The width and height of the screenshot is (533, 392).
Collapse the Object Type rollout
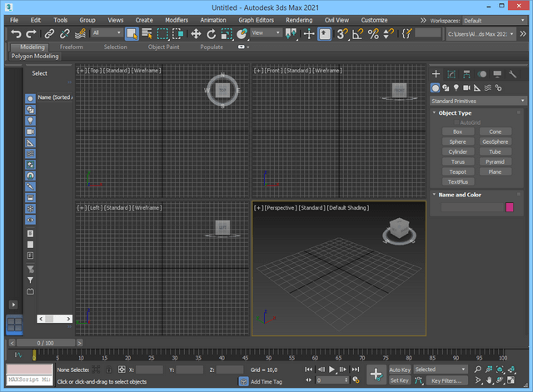pos(455,112)
